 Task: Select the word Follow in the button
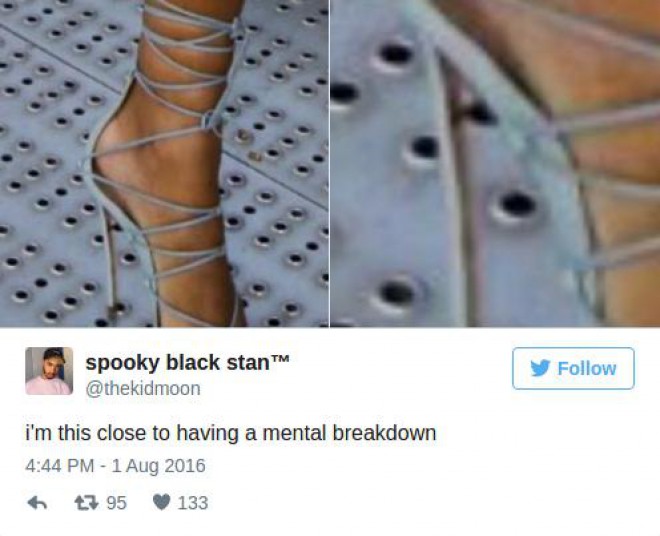tap(587, 369)
